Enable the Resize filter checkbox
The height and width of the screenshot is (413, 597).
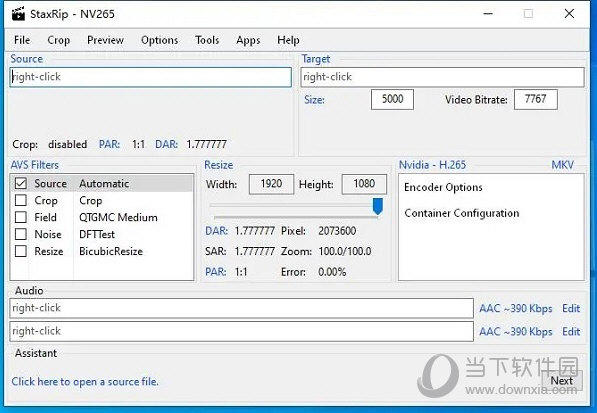pos(21,251)
